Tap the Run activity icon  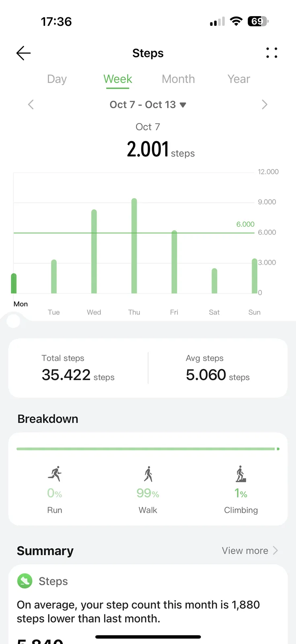tap(55, 474)
